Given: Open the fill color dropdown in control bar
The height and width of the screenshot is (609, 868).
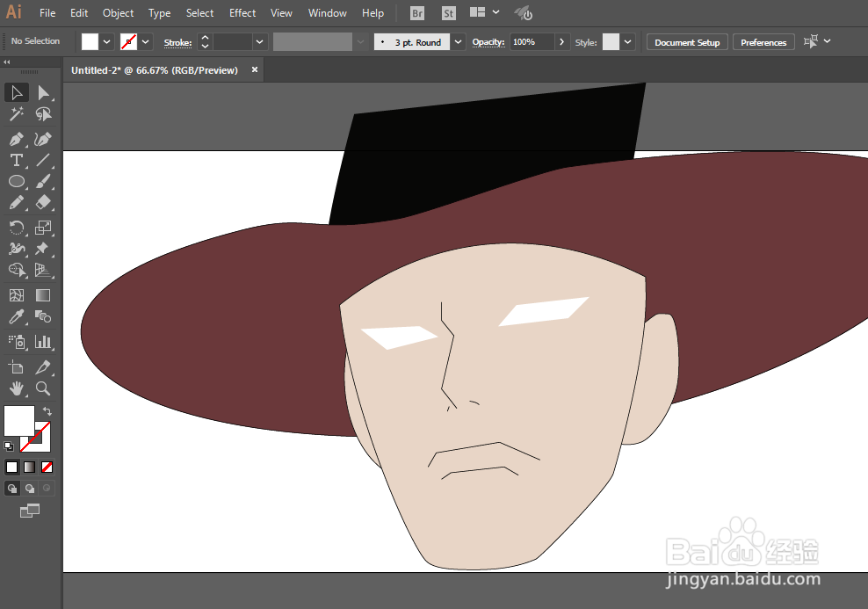Looking at the screenshot, I should tap(107, 42).
